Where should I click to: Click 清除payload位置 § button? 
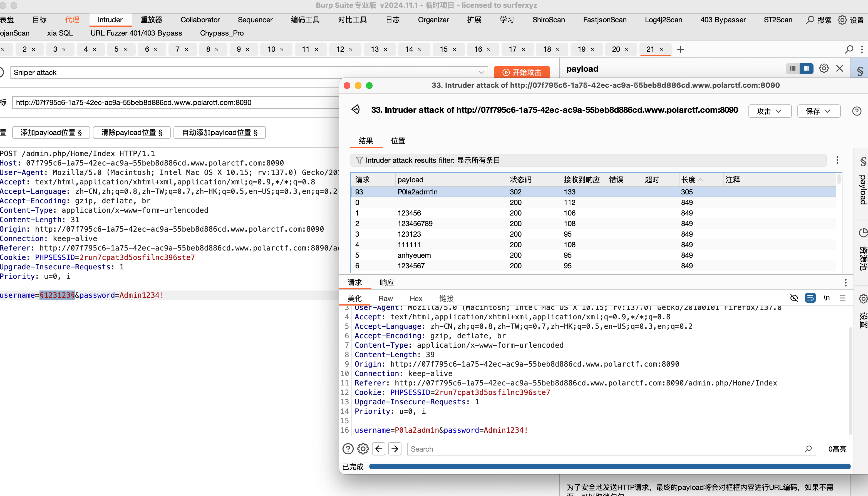click(132, 132)
